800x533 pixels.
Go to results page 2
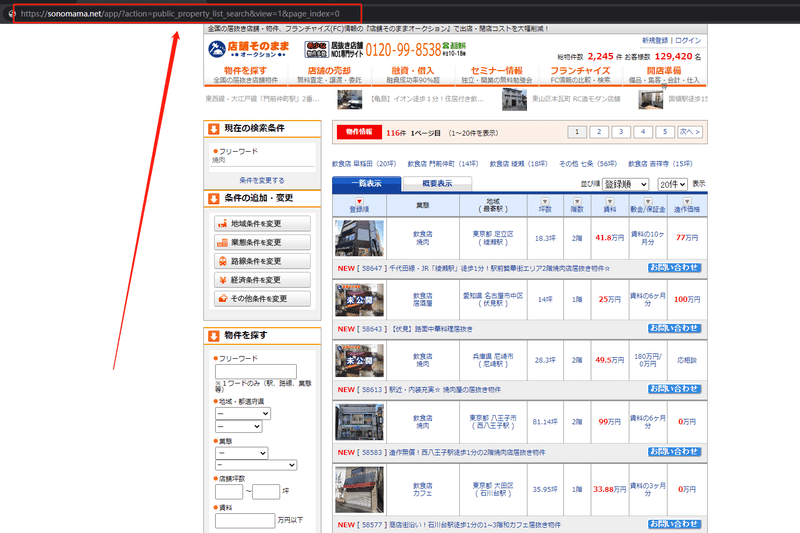(x=599, y=132)
